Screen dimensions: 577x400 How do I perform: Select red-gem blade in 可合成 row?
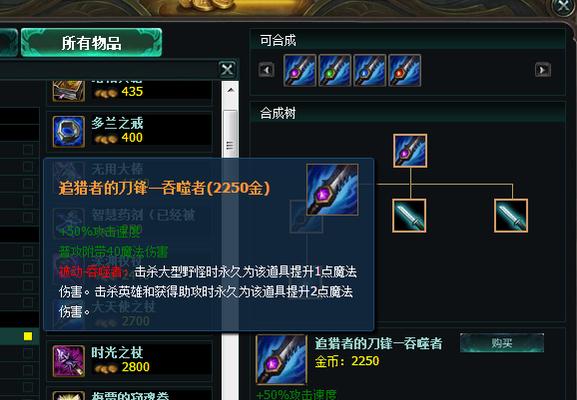tap(404, 71)
